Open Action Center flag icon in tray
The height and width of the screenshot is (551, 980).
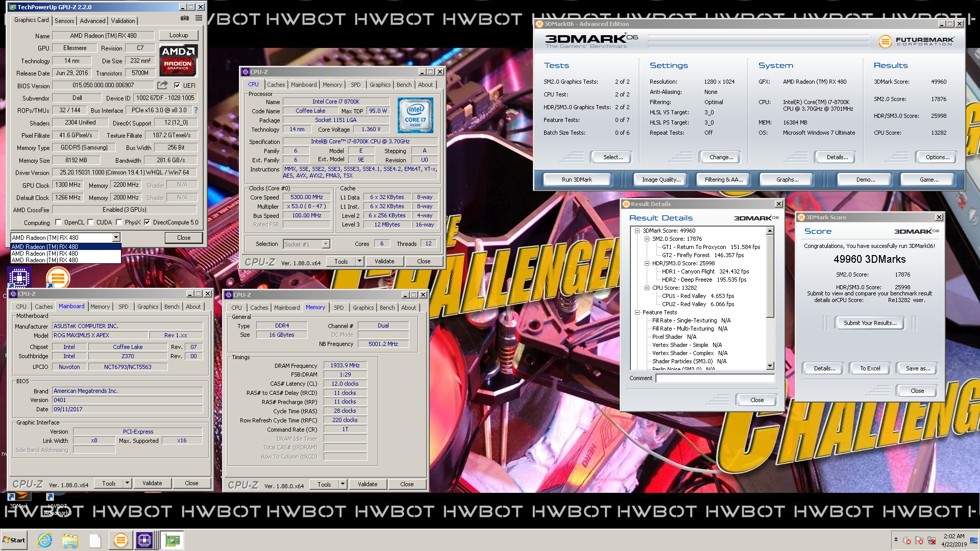click(919, 540)
